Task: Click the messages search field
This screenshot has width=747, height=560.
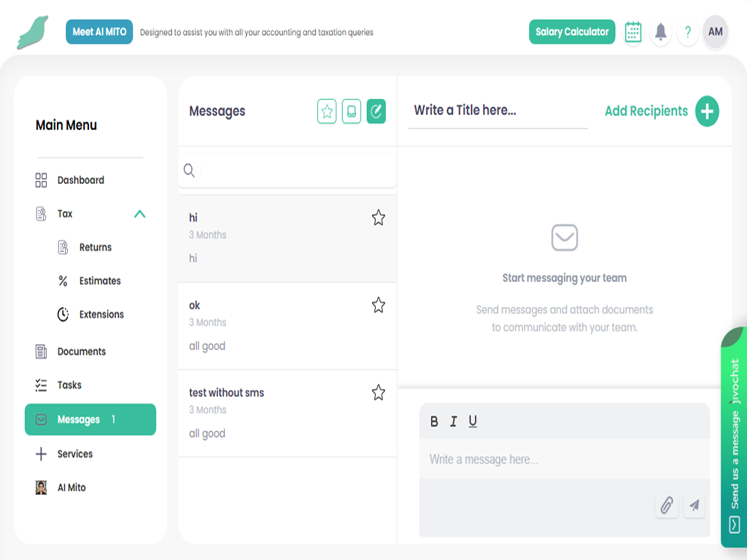Action: click(x=287, y=170)
